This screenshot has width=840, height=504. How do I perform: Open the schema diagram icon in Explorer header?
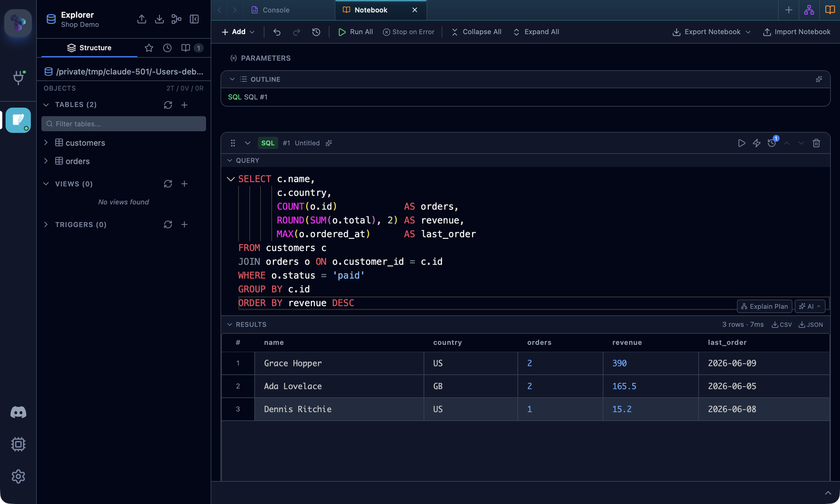(176, 19)
